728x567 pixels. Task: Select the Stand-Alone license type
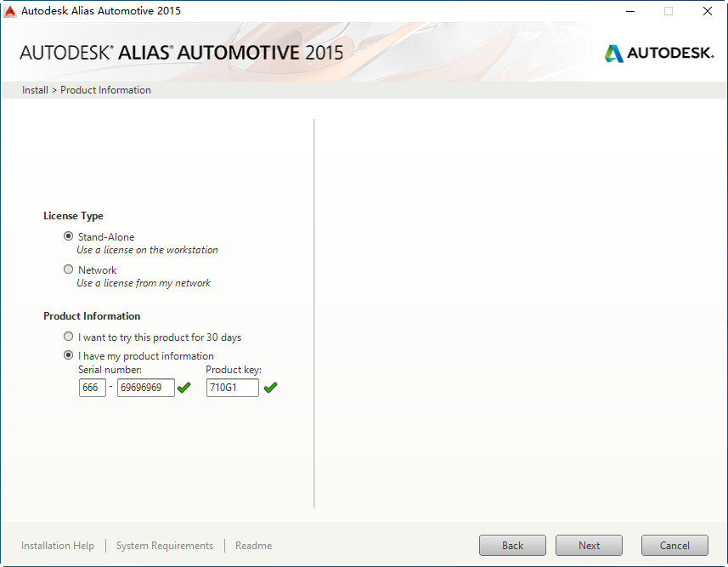click(x=68, y=236)
